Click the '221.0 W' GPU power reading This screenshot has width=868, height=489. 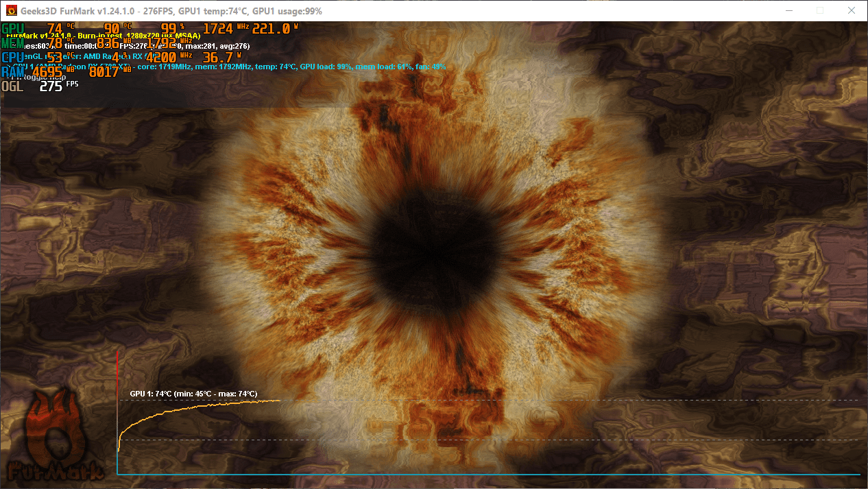[x=275, y=29]
